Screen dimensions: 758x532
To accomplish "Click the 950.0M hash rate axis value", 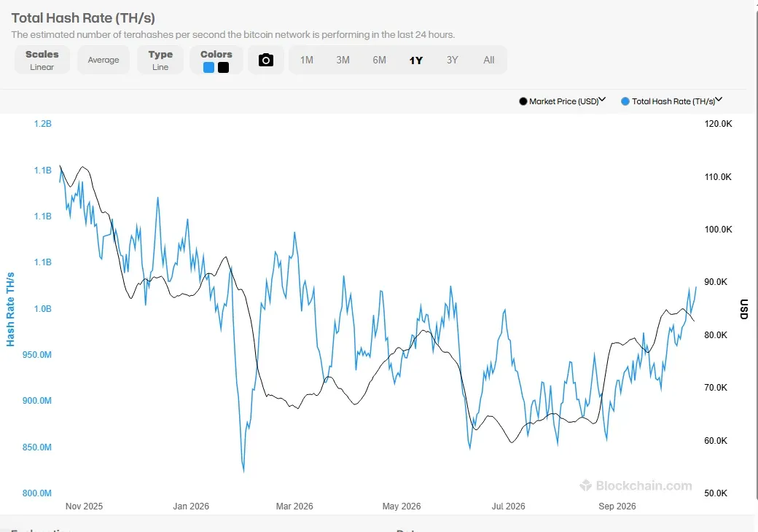I will [36, 355].
